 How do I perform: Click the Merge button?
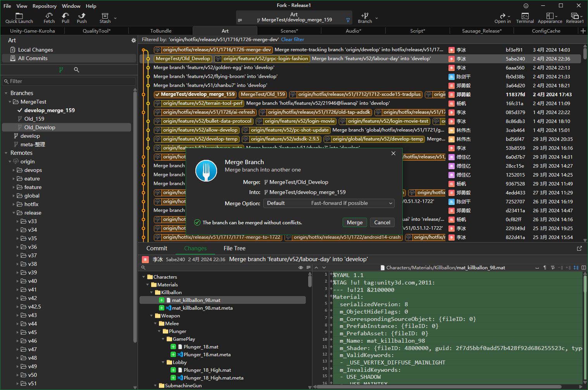pos(354,222)
